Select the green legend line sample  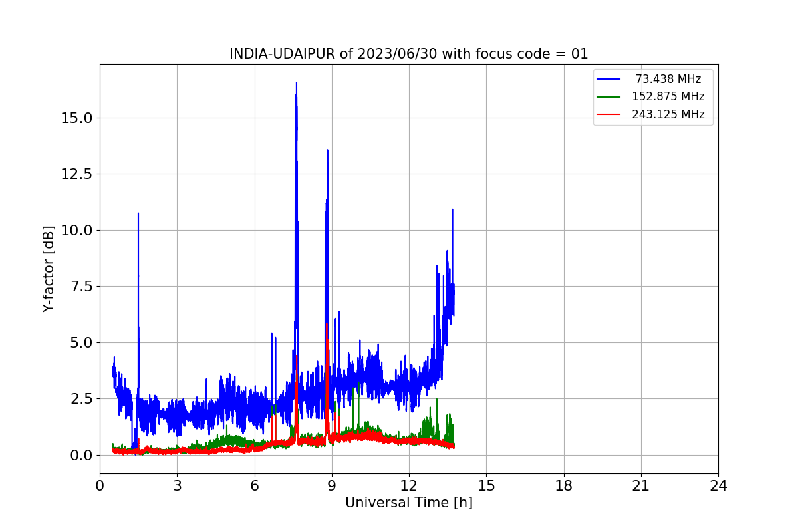coord(608,96)
